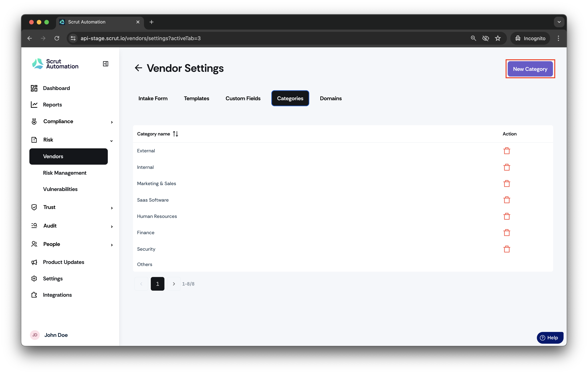Bookmark this page with star icon
The height and width of the screenshot is (374, 588).
498,38
